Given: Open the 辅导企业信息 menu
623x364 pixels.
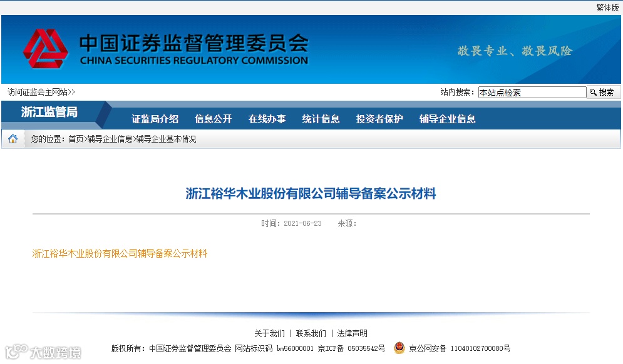Looking at the screenshot, I should (448, 119).
